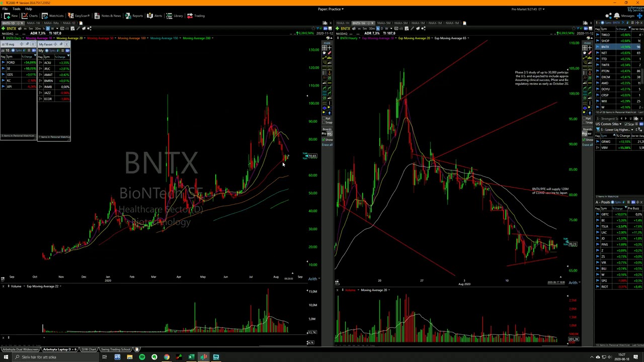Select FORD in the zz 18 aug list

[x=18, y=62]
